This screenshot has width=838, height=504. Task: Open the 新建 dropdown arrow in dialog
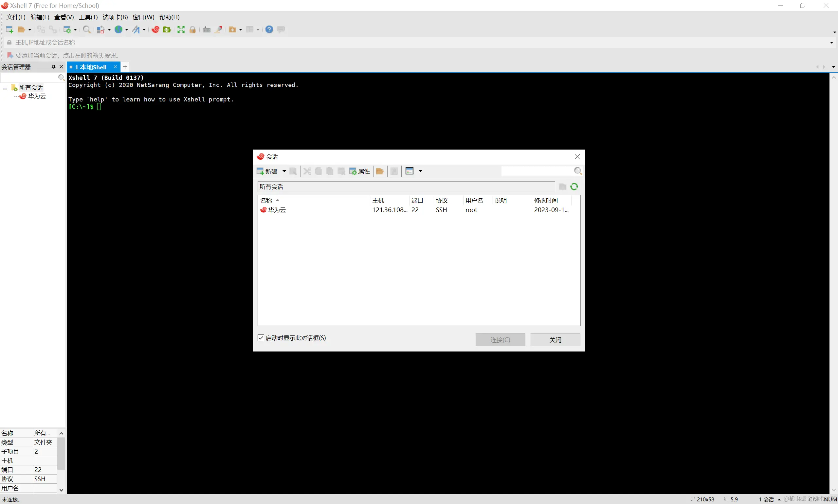[x=284, y=171]
